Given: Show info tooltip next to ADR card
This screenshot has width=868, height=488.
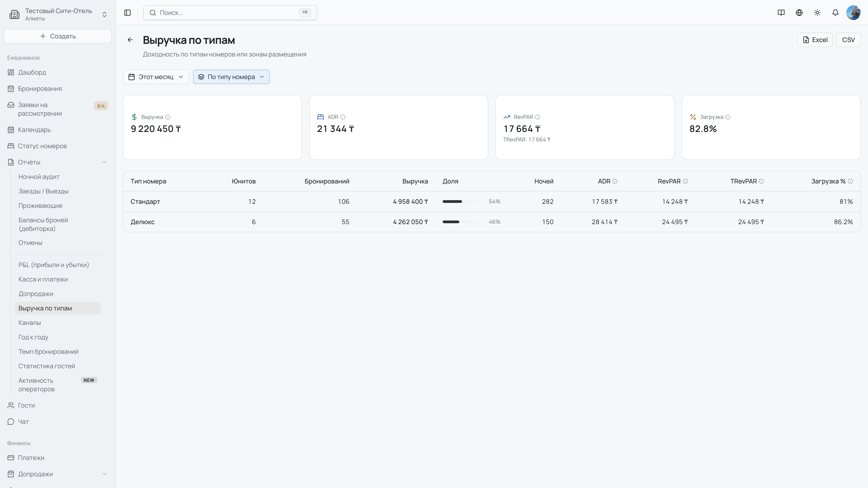Looking at the screenshot, I should tap(343, 117).
